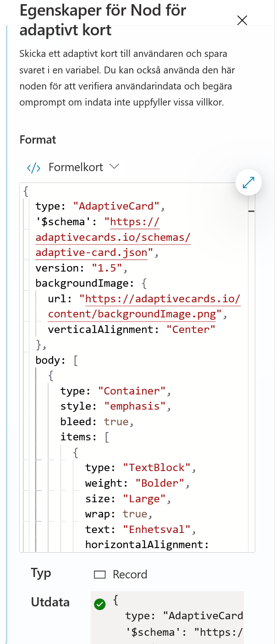Click the text "Enhetsval" value

coord(156,529)
